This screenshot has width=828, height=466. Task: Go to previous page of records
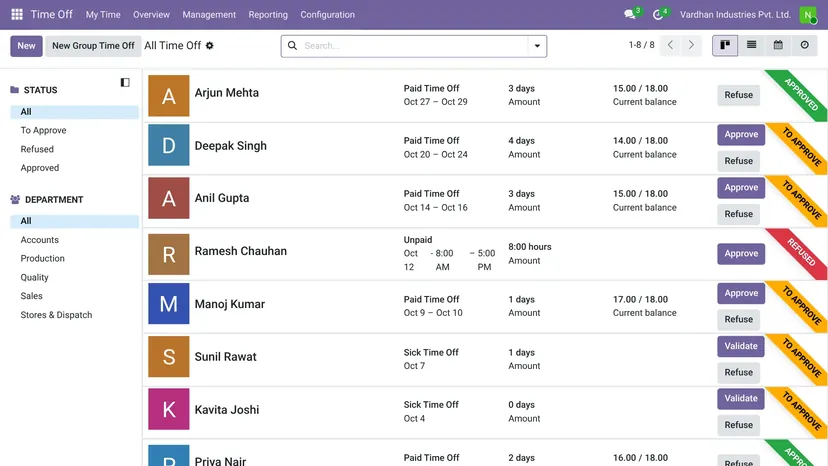[670, 45]
